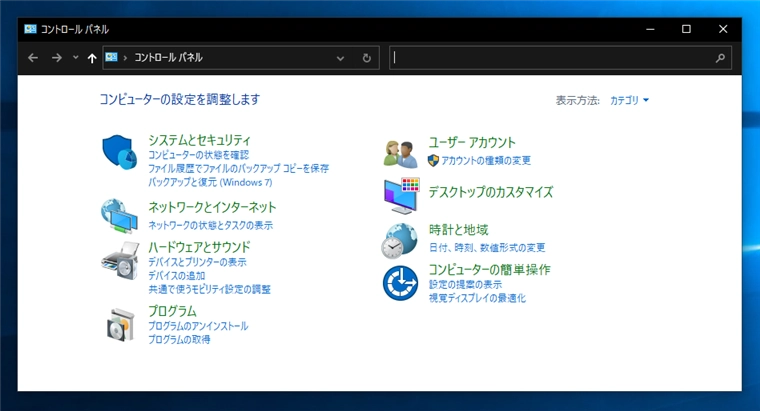760x411 pixels.
Task: Open the Hardware and Sound printer icon
Action: pyautogui.click(x=120, y=261)
